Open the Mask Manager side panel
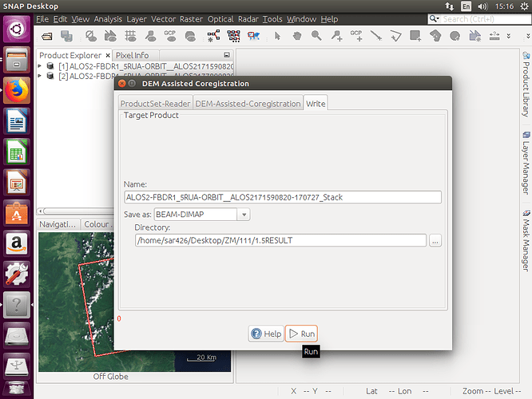This screenshot has height=399, width=532. pyautogui.click(x=526, y=240)
